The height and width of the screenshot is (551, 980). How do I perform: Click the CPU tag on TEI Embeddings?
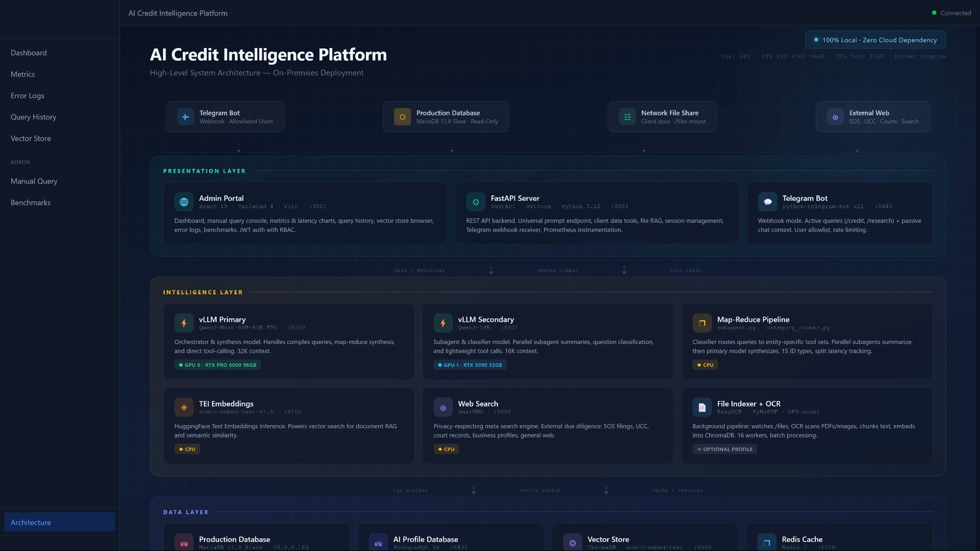point(187,449)
